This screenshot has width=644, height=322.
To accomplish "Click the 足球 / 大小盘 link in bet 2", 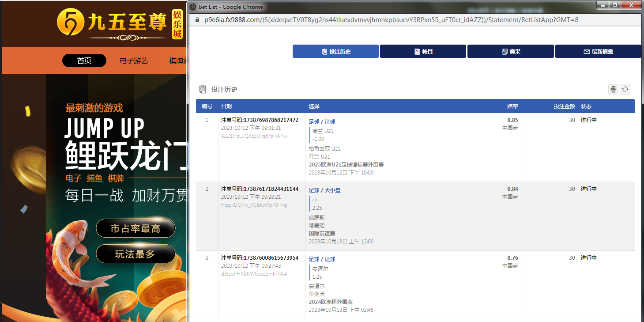I will coord(325,190).
